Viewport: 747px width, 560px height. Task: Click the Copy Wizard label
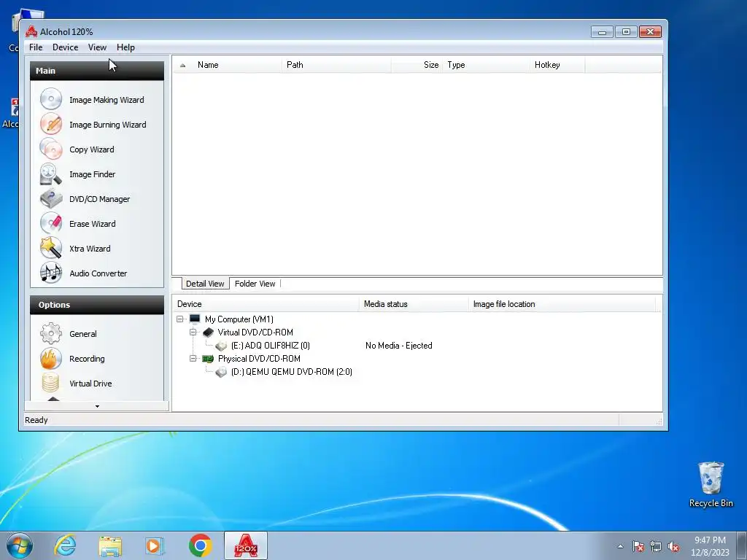[x=92, y=149]
